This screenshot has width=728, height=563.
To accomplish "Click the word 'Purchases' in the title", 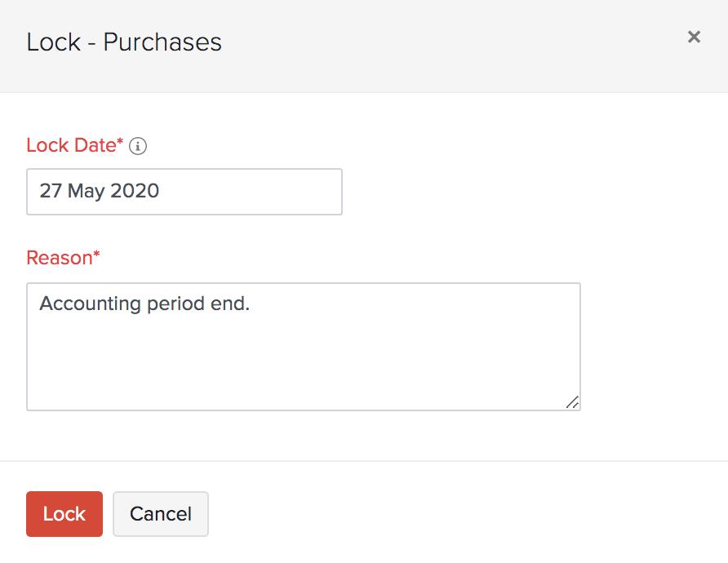I will point(162,42).
